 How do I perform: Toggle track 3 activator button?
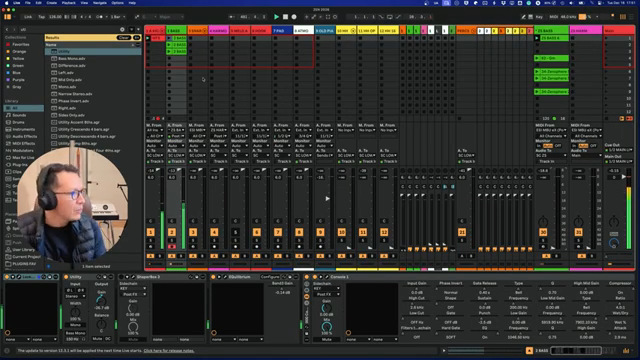click(x=193, y=232)
